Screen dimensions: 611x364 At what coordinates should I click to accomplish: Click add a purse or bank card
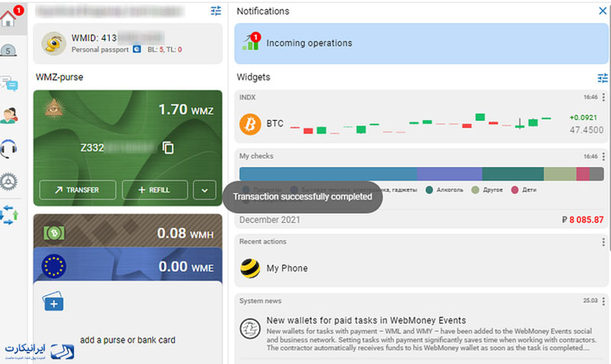(x=128, y=340)
